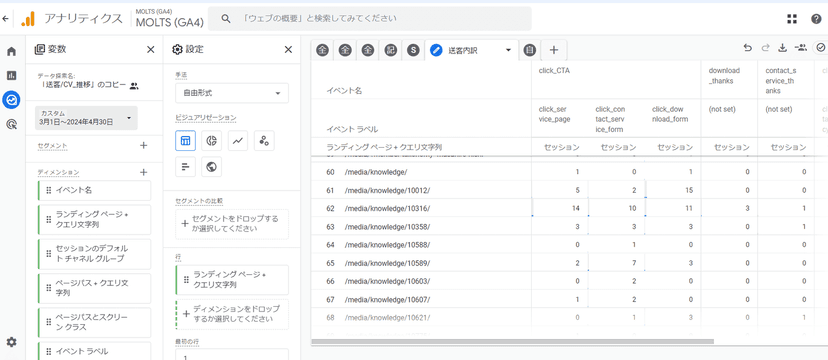The image size is (828, 360).
Task: Select イベント ラベル dimension in variables
Action: 95,351
